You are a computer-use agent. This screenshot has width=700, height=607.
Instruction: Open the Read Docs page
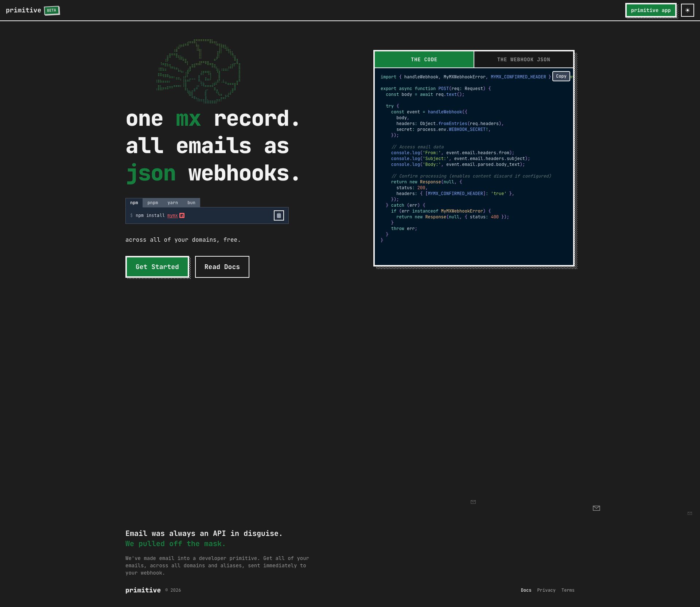222,266
